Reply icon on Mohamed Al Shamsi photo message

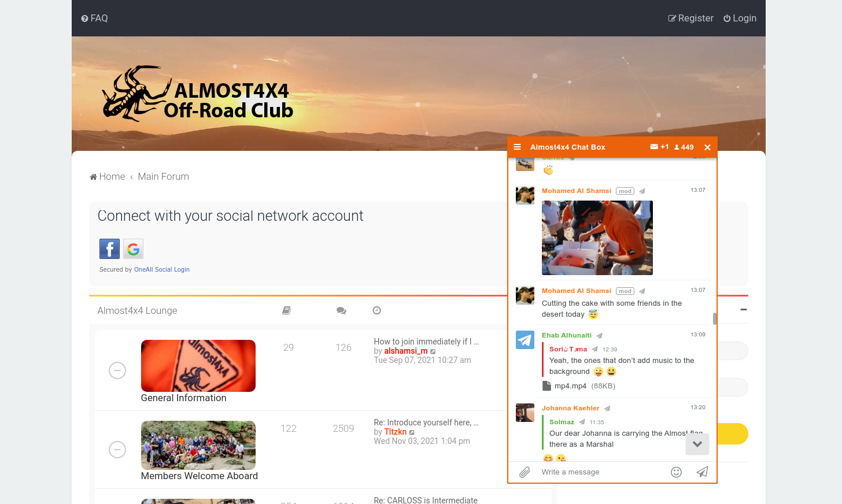tap(642, 191)
